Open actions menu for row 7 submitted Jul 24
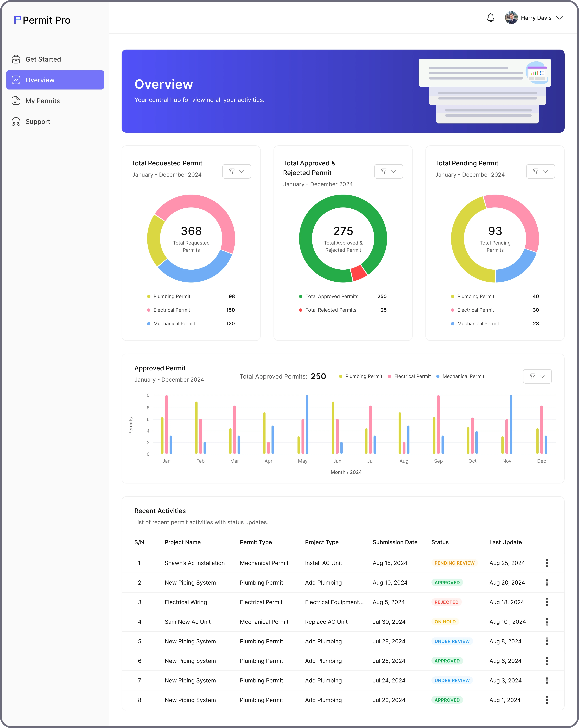This screenshot has height=728, width=579. click(547, 680)
